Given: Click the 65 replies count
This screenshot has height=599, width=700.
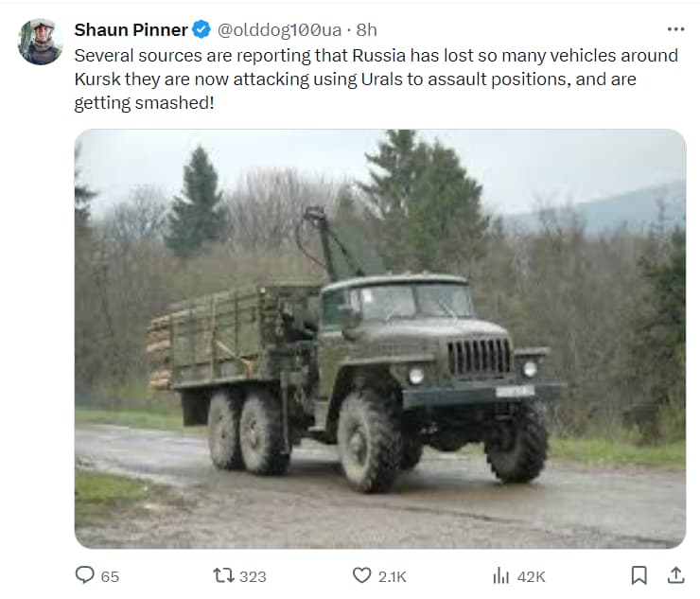Looking at the screenshot, I should coord(110,576).
